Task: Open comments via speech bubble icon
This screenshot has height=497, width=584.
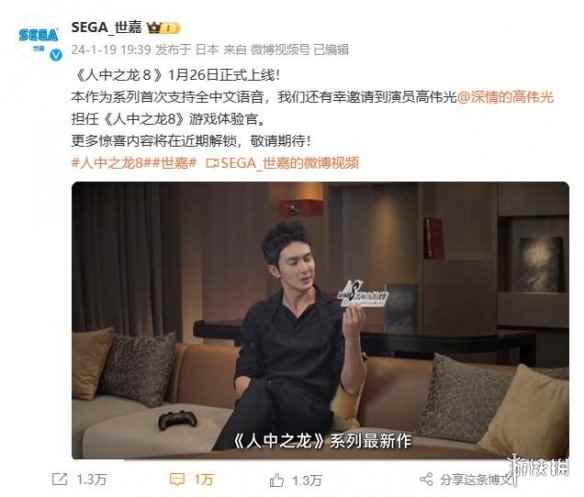Action: click(x=177, y=479)
